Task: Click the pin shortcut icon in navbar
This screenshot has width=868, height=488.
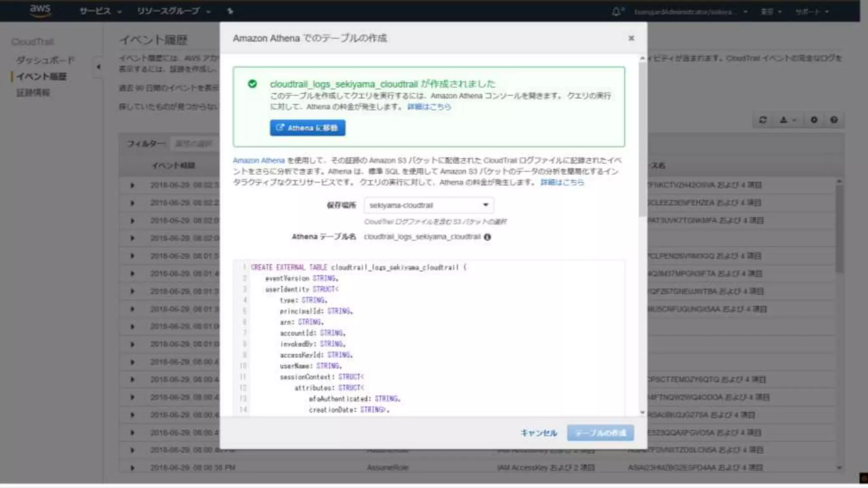Action: tap(230, 11)
